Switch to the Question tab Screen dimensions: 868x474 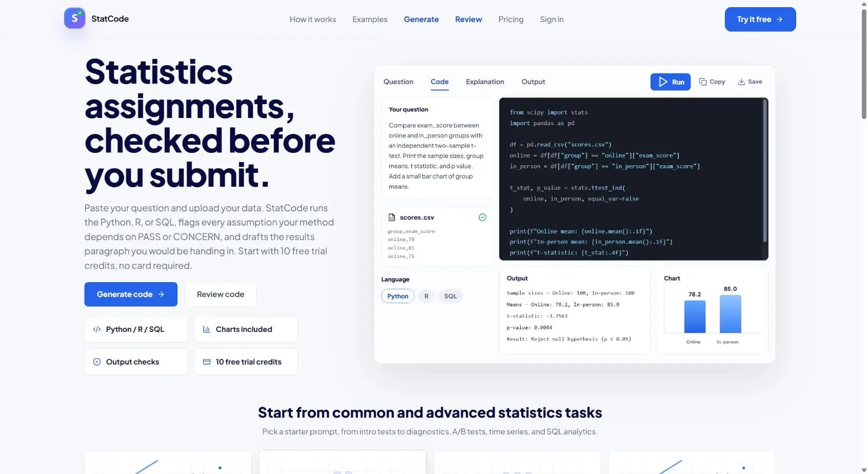coord(398,82)
